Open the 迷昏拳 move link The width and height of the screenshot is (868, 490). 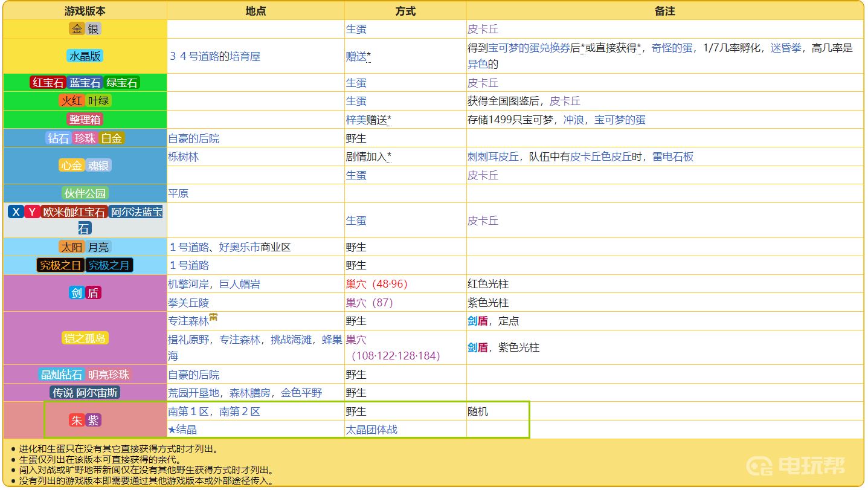click(786, 48)
